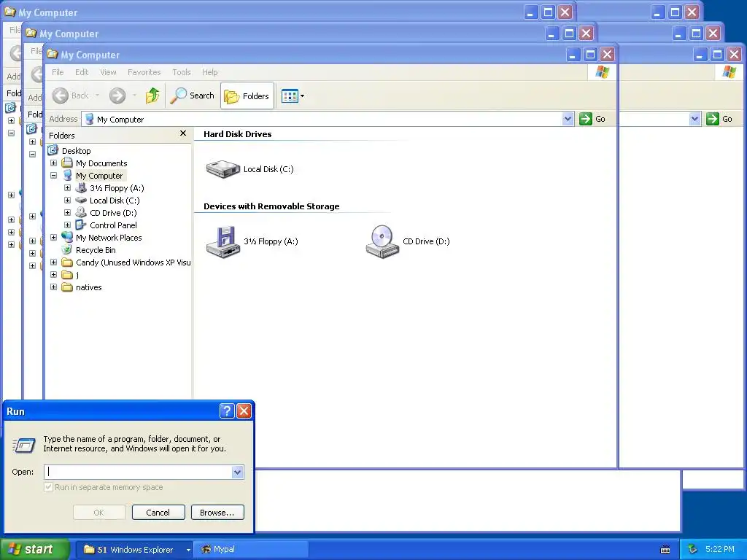Open address dropdown in rightmost background window
This screenshot has width=747, height=560.
pyautogui.click(x=694, y=119)
